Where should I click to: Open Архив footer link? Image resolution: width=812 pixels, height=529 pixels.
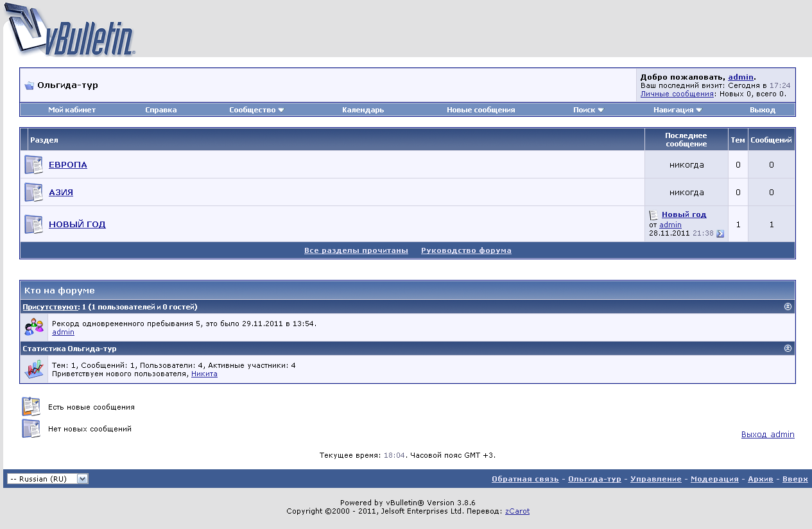761,479
